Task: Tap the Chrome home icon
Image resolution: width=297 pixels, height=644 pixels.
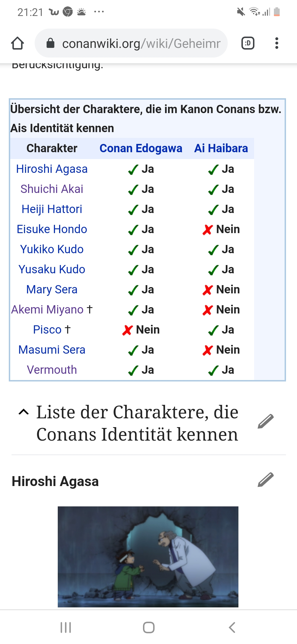Action: 17,43
